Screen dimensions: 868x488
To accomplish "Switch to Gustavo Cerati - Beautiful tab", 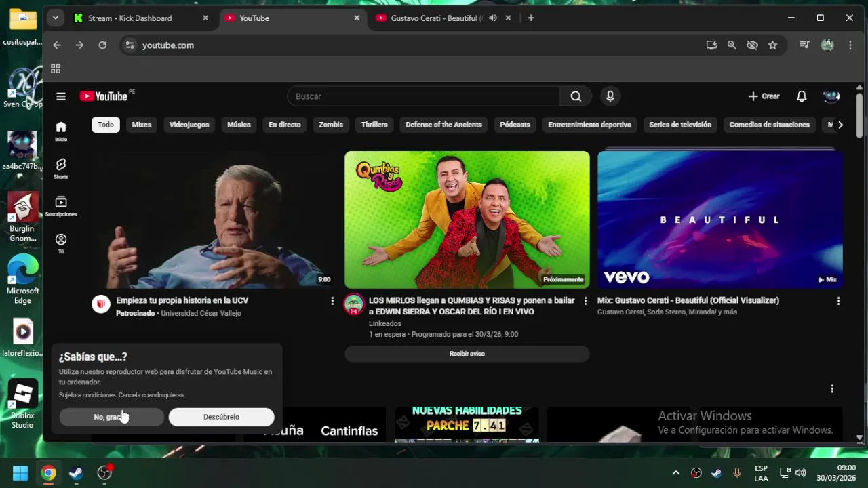I will [443, 18].
